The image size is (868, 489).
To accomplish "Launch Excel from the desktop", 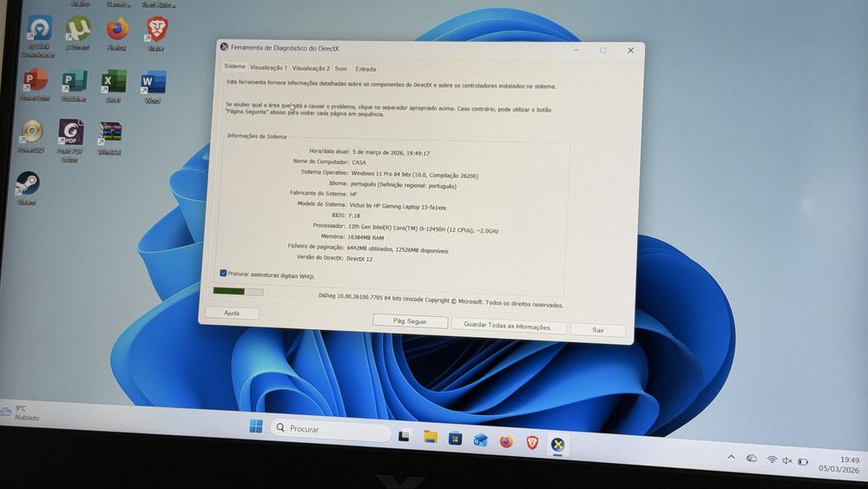I will point(114,85).
